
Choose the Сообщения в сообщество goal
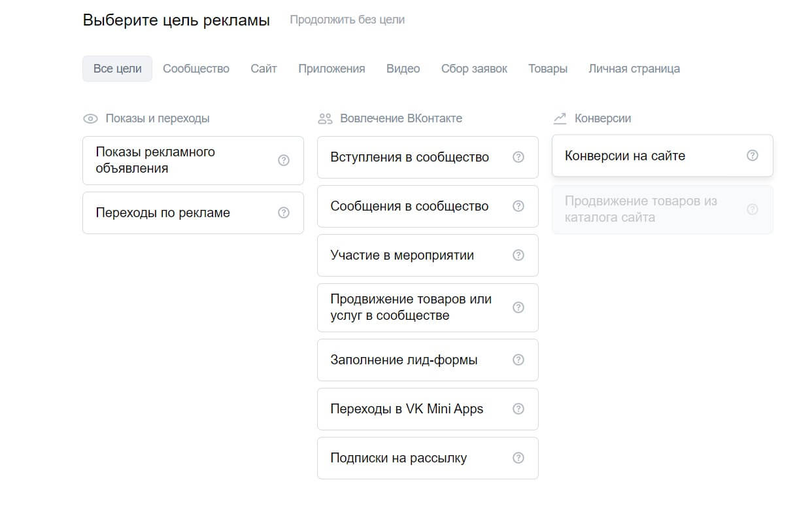click(418, 206)
